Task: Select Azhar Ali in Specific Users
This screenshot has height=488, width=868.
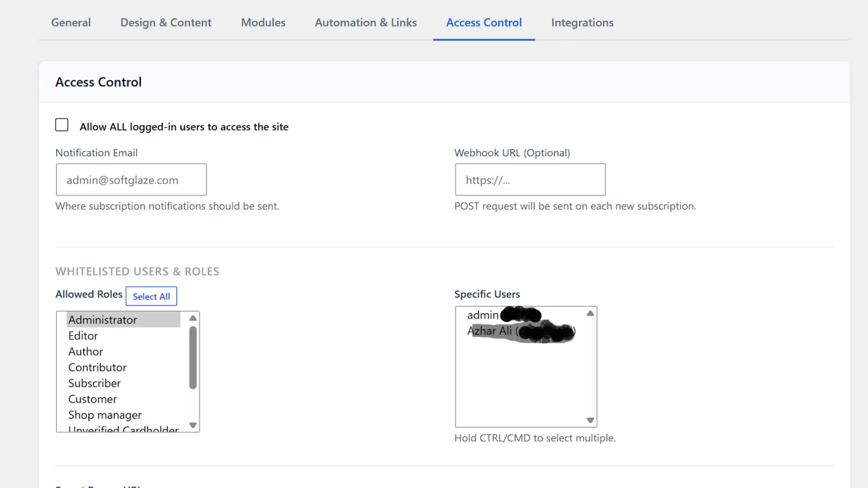Action: tap(521, 331)
